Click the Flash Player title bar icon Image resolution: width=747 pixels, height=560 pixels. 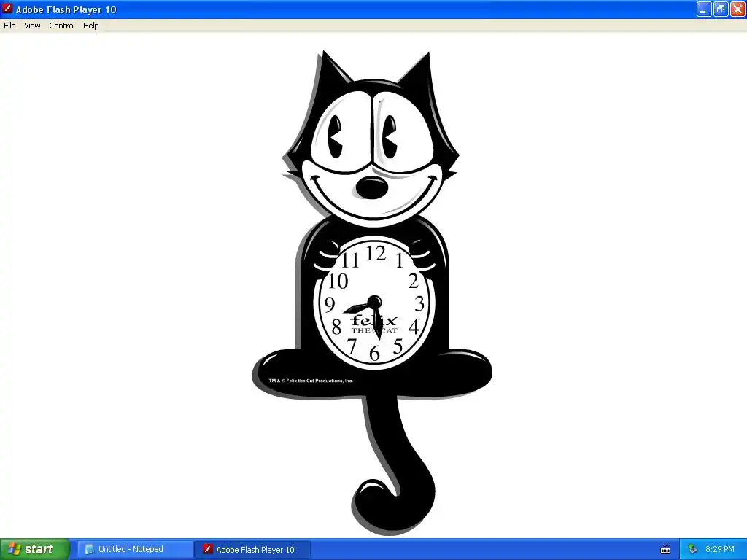(7, 9)
